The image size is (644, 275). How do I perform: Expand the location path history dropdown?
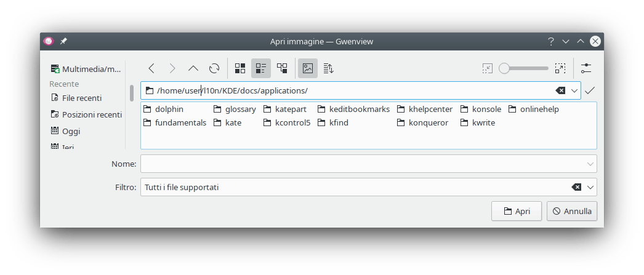coord(574,91)
